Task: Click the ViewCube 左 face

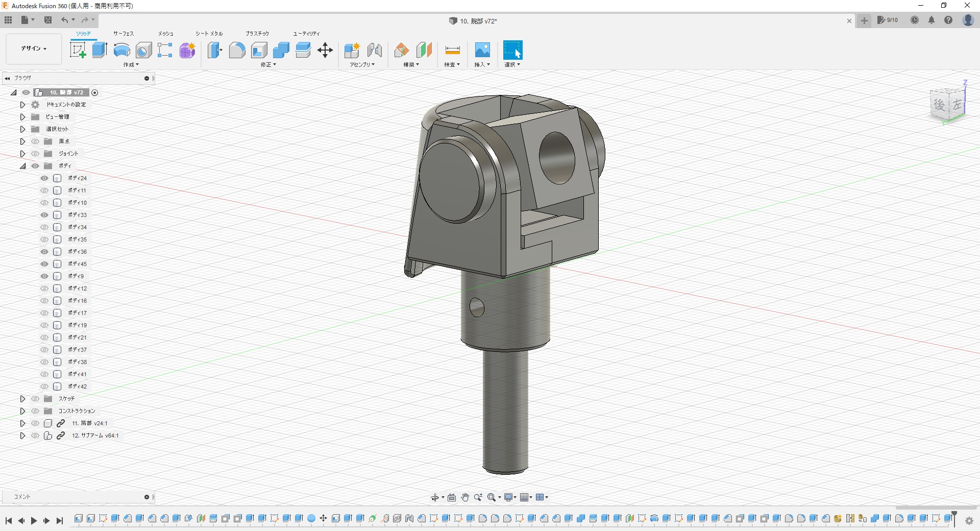Action: click(957, 105)
